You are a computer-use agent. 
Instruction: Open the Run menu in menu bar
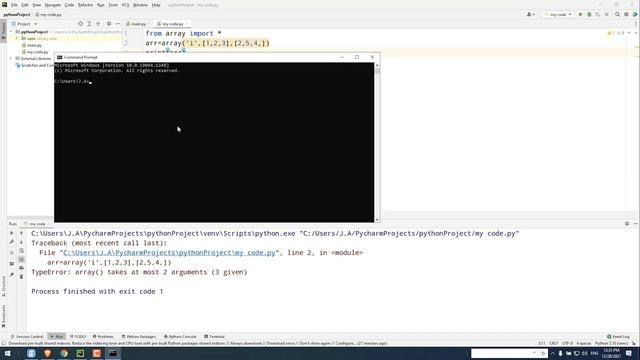click(x=100, y=5)
